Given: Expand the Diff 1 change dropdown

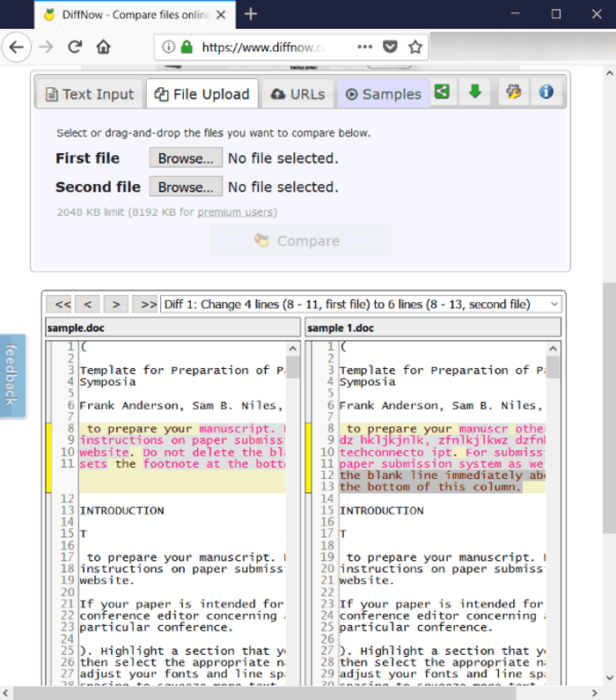Looking at the screenshot, I should [553, 304].
